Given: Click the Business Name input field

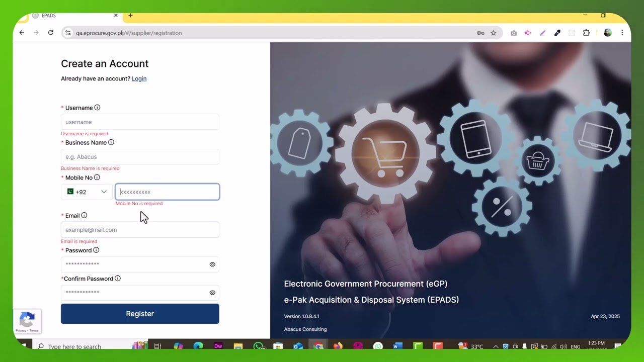Looking at the screenshot, I should [140, 156].
